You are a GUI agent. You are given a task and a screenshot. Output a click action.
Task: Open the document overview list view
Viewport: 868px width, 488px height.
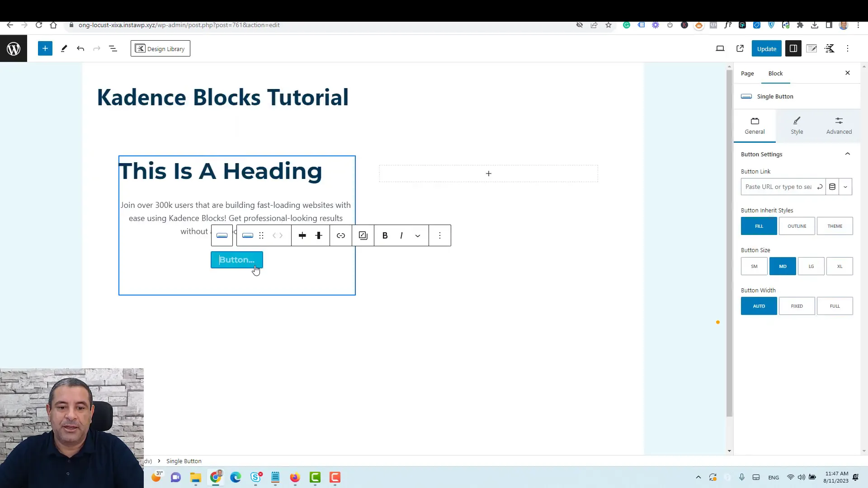pos(113,48)
